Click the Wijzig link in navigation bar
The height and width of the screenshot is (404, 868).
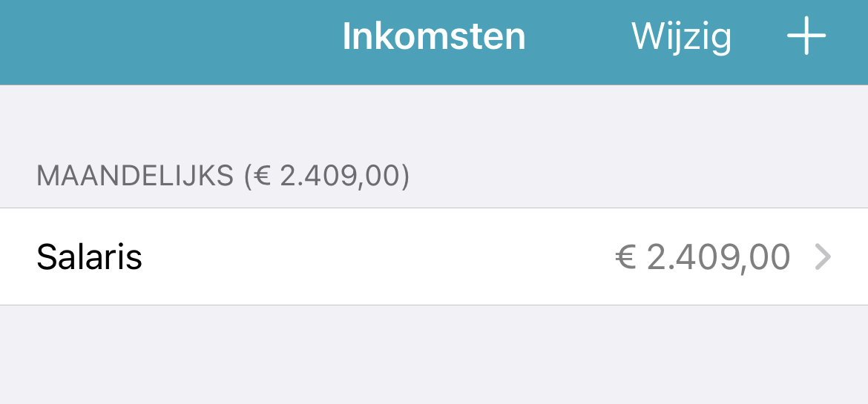681,37
